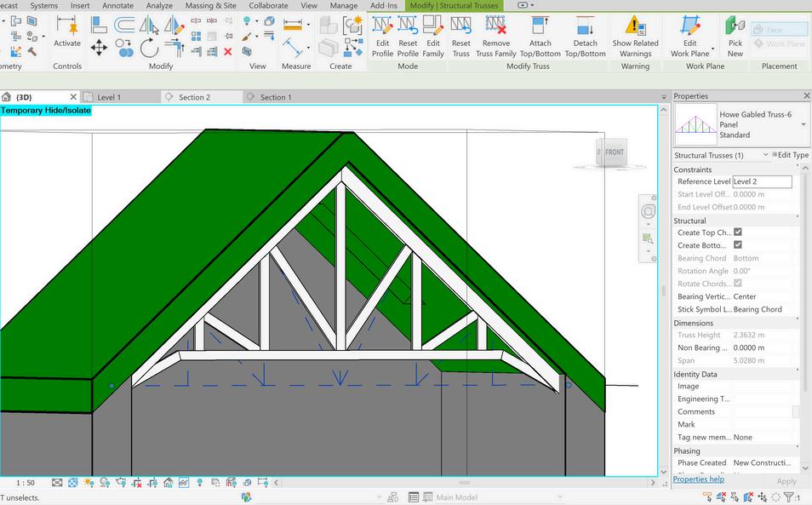Open the Collaborate ribbon tab
The width and height of the screenshot is (812, 505).
click(x=268, y=6)
